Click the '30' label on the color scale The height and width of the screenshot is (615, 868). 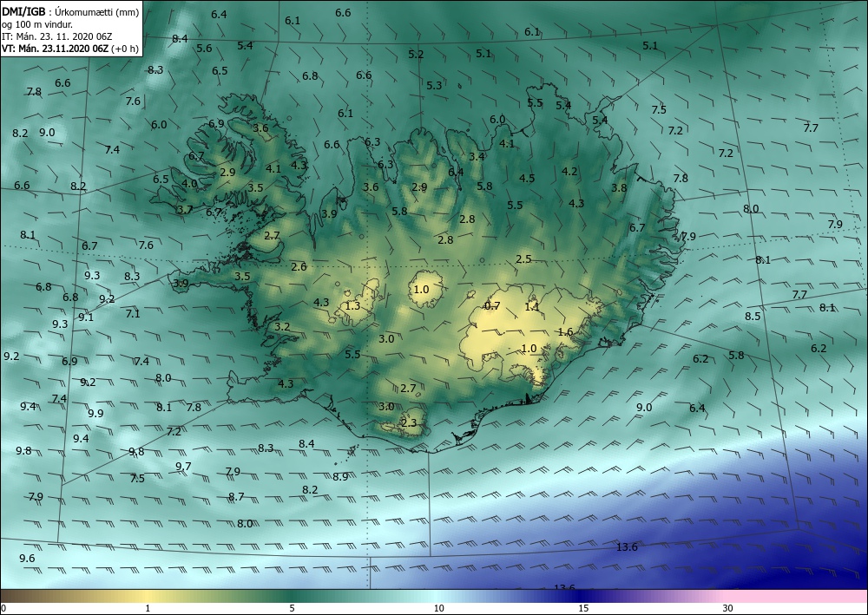[x=728, y=608]
